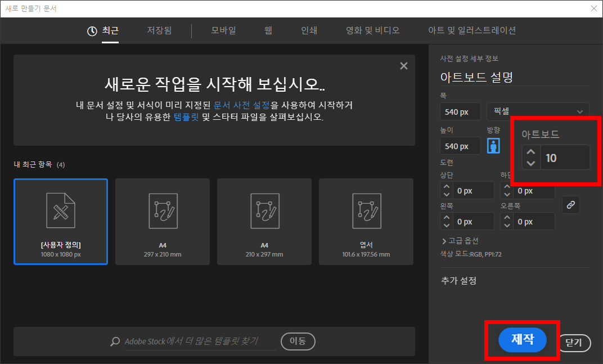603x364 pixels.
Task: Open the 픽셀 units dropdown
Action: 537,111
